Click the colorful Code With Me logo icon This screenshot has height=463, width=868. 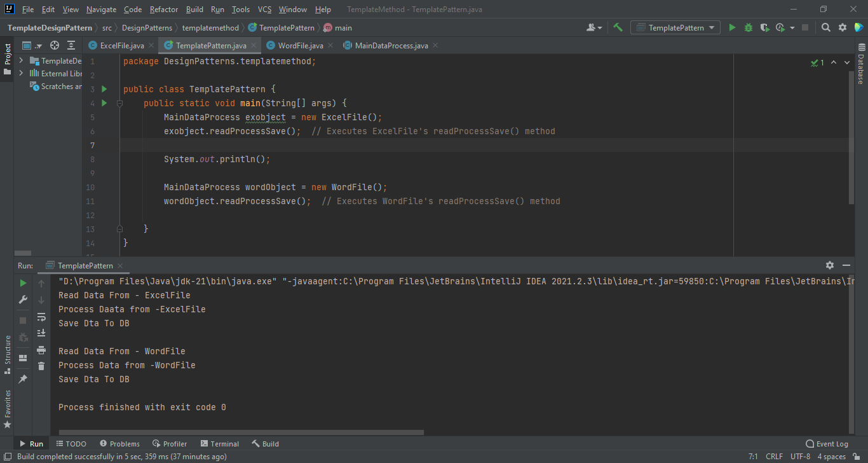coord(858,27)
